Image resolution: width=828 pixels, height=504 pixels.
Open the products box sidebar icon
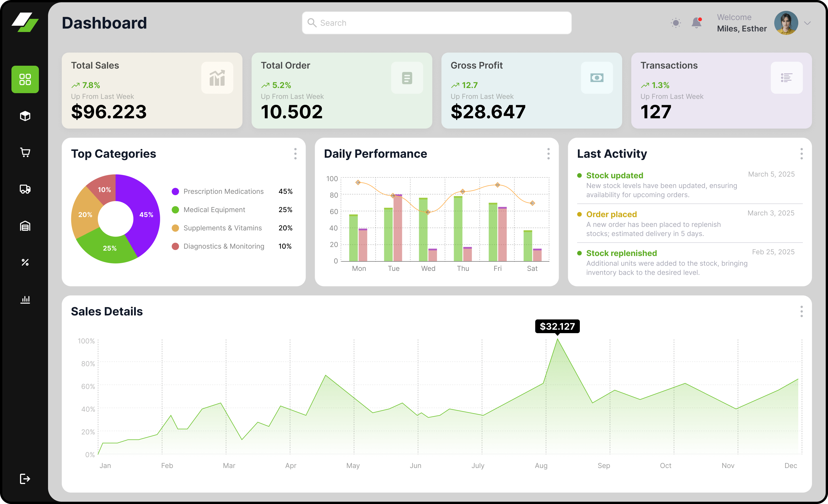(25, 116)
